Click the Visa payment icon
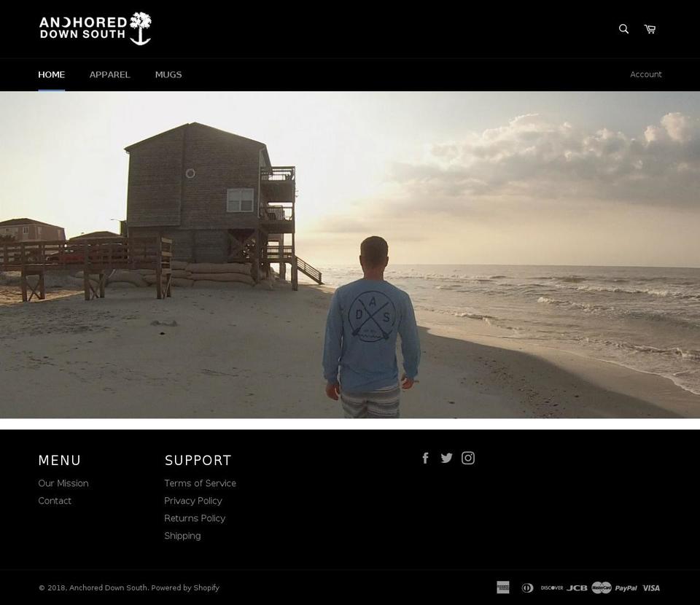Image resolution: width=700 pixels, height=605 pixels. point(651,588)
